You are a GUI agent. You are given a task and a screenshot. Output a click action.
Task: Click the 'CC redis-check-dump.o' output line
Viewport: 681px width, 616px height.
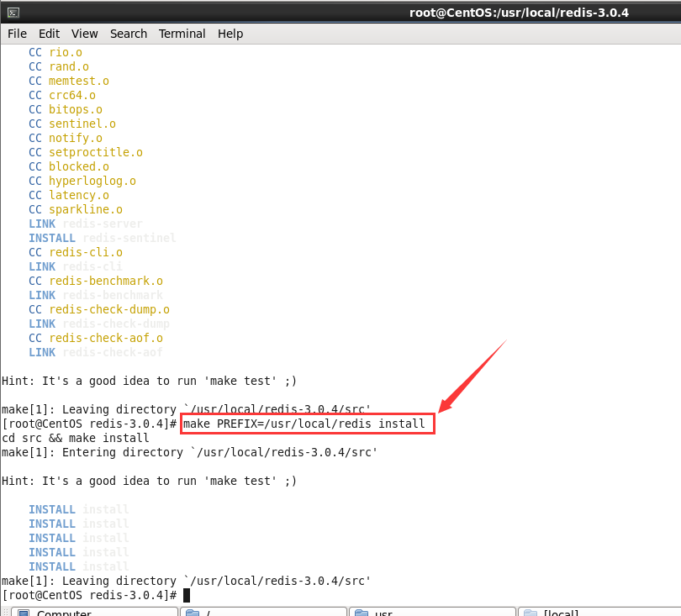pyautogui.click(x=99, y=310)
